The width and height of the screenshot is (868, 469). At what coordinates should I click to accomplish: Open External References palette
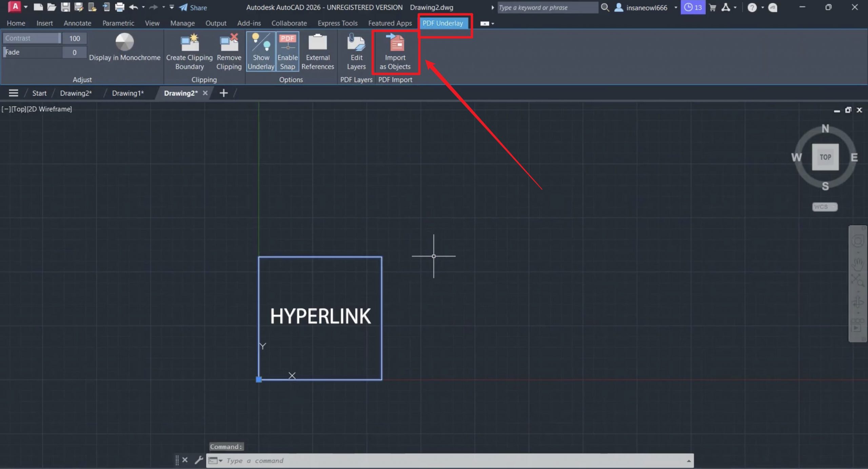click(318, 52)
